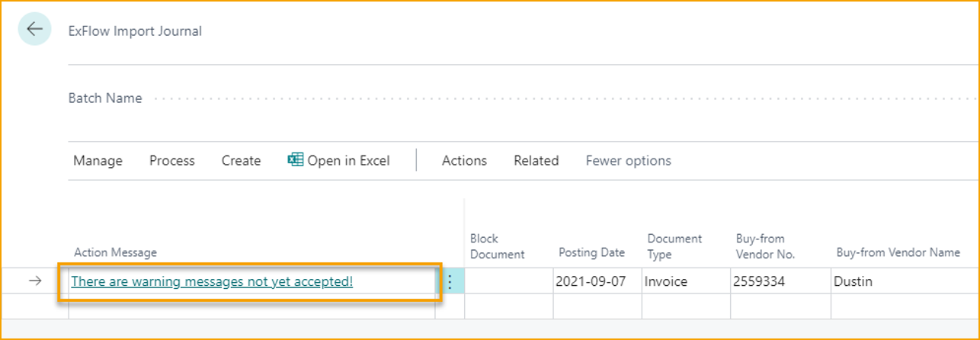The width and height of the screenshot is (980, 340).
Task: Open the Actions menu
Action: [464, 161]
